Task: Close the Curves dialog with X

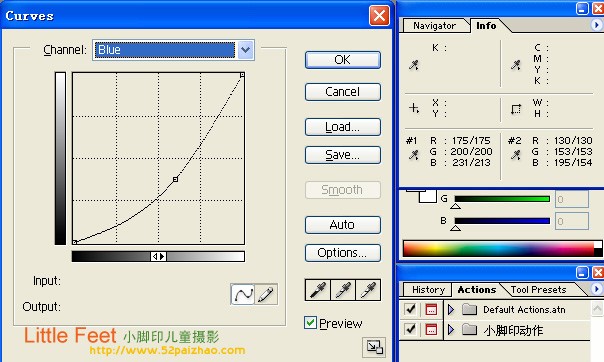Action: click(x=379, y=16)
